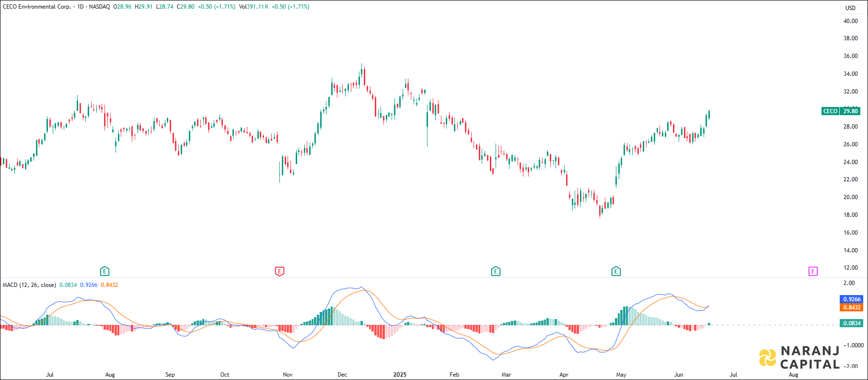Click the high value H29.91

(x=144, y=7)
